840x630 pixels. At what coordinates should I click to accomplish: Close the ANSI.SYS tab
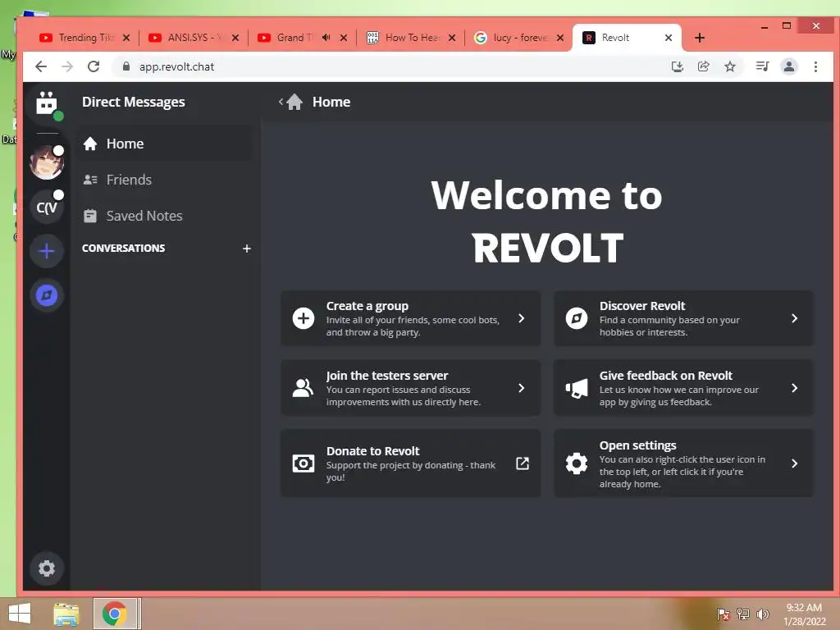tap(235, 38)
